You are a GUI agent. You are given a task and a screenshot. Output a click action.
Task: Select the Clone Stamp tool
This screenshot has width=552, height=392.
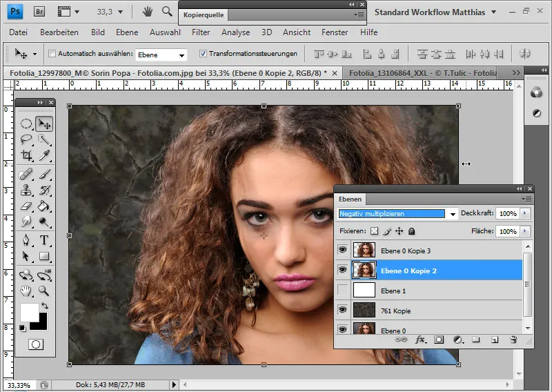tap(26, 190)
